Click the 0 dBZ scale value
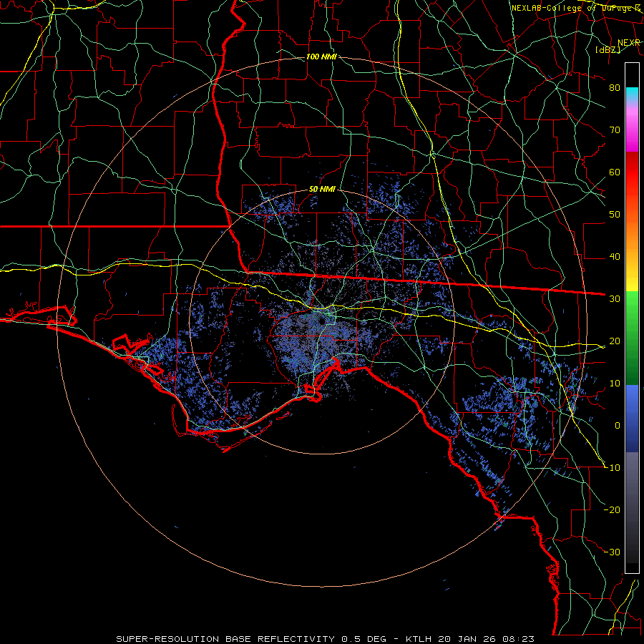The width and height of the screenshot is (644, 644). coord(618,426)
